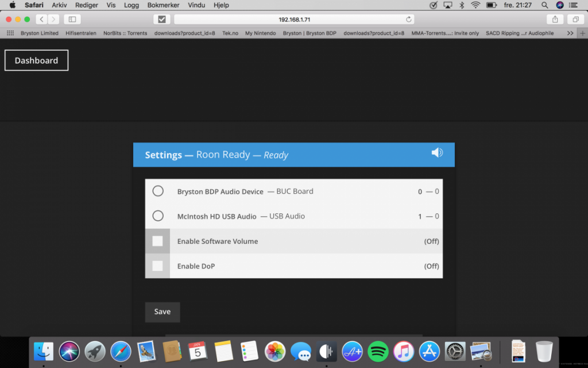Open MMA-Torrents Invite only bookmark
588x368 pixels.
[445, 33]
